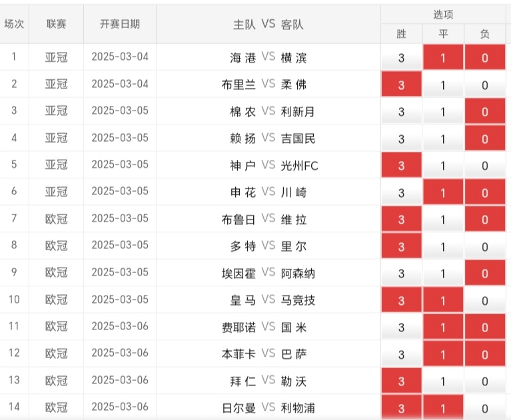Click the 胜 sub-column header

tap(401, 34)
